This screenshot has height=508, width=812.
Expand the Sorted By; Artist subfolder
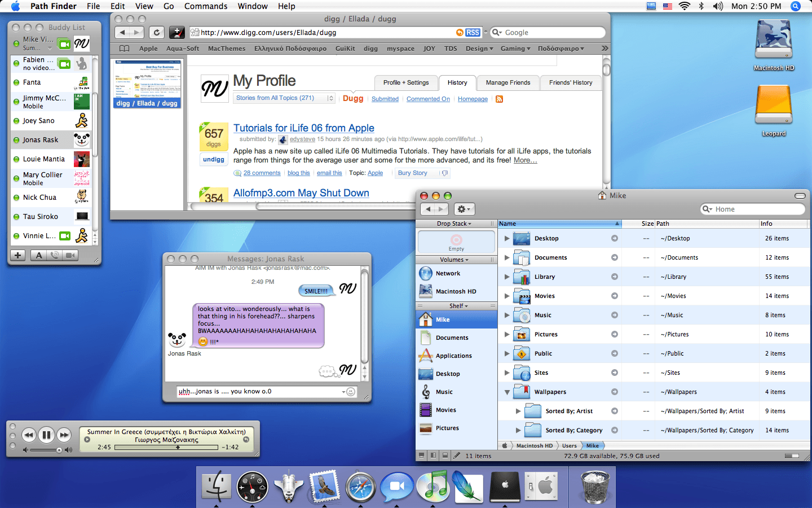(x=518, y=411)
